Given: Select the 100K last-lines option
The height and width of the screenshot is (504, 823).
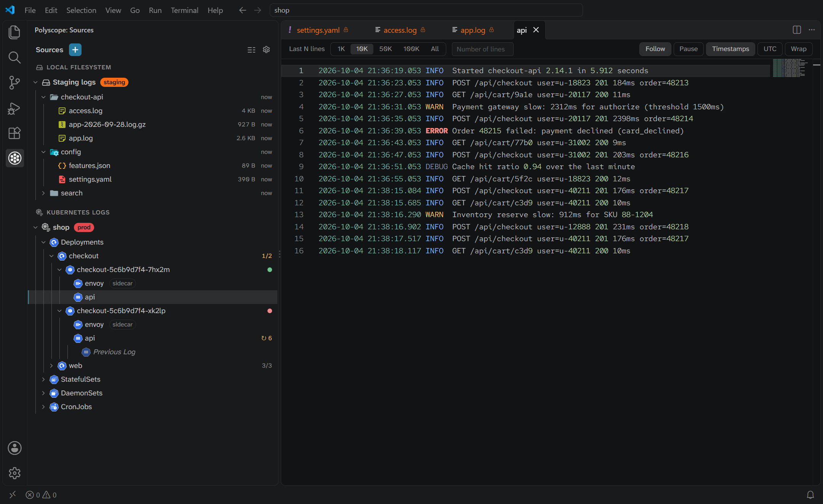Looking at the screenshot, I should [411, 49].
